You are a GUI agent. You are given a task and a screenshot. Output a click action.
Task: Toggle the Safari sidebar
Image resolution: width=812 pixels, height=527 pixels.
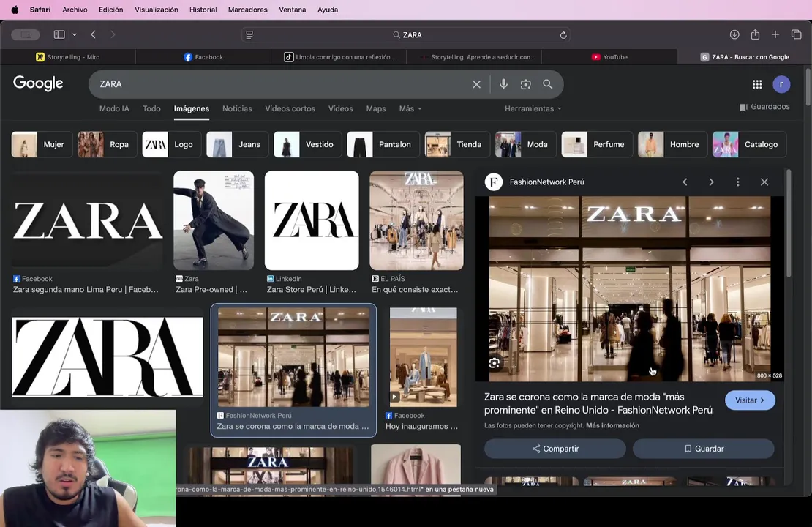pyautogui.click(x=59, y=34)
